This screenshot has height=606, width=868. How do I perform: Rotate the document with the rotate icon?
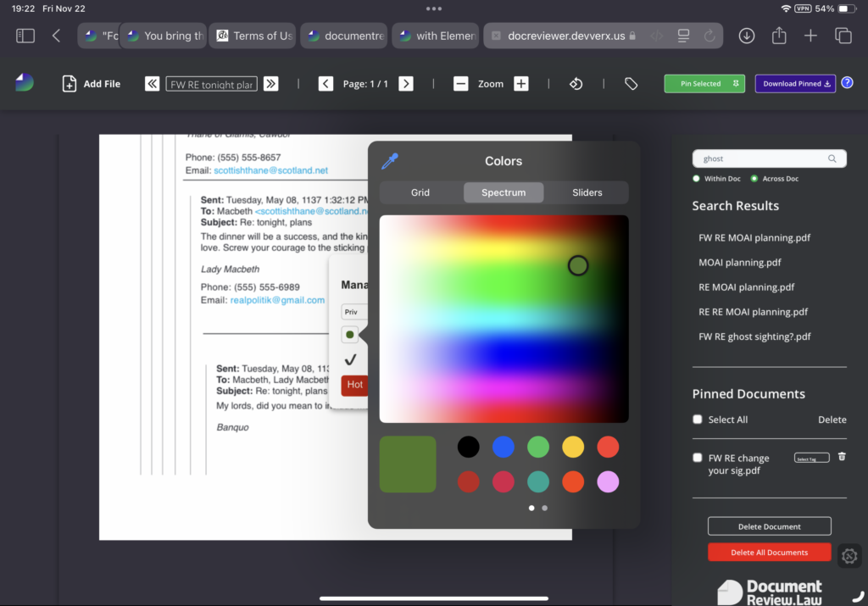click(x=576, y=84)
